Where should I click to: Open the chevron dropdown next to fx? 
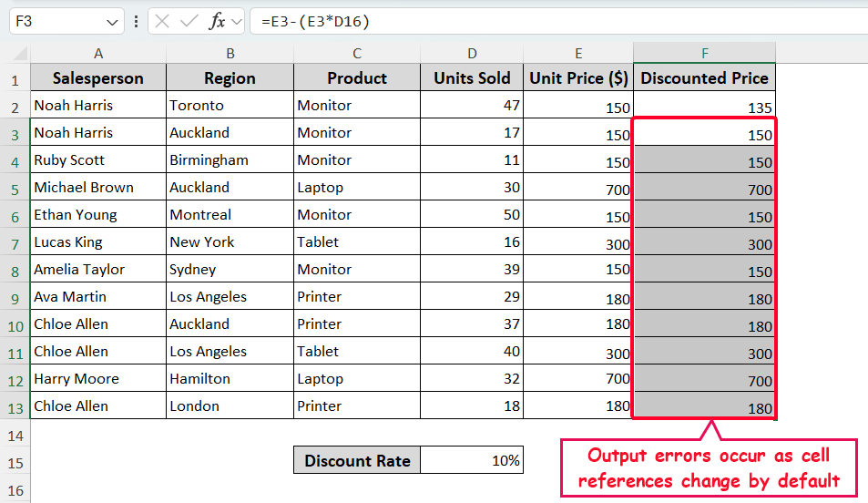(x=237, y=21)
